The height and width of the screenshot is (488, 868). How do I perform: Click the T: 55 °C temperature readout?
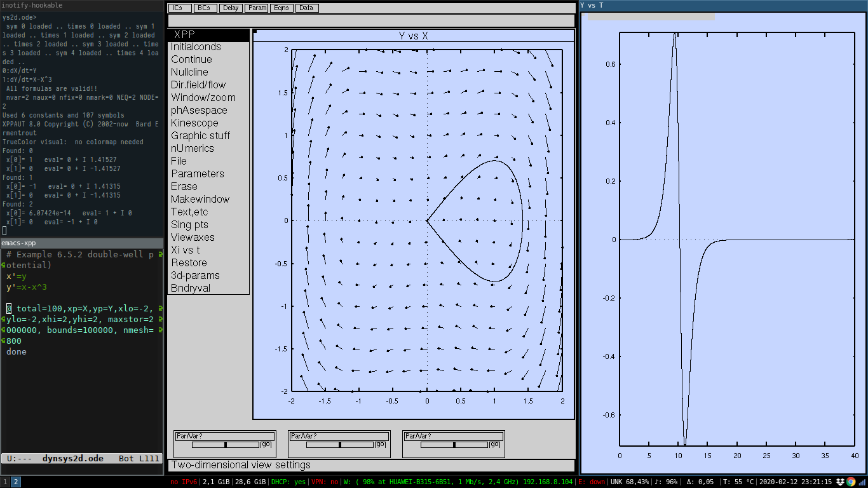click(738, 482)
